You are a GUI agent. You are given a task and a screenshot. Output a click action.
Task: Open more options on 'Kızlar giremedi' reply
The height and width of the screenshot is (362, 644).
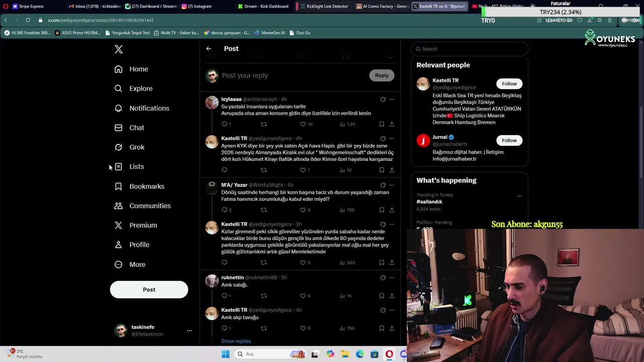tap(392, 224)
